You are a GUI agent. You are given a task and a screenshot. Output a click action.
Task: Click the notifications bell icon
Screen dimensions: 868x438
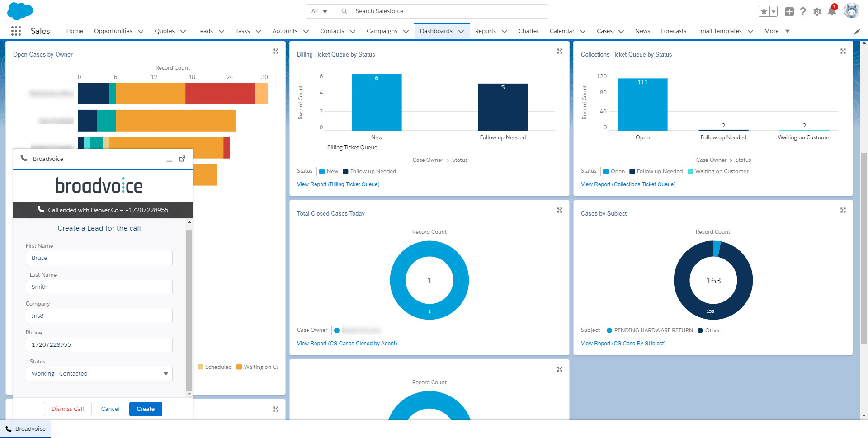(831, 12)
